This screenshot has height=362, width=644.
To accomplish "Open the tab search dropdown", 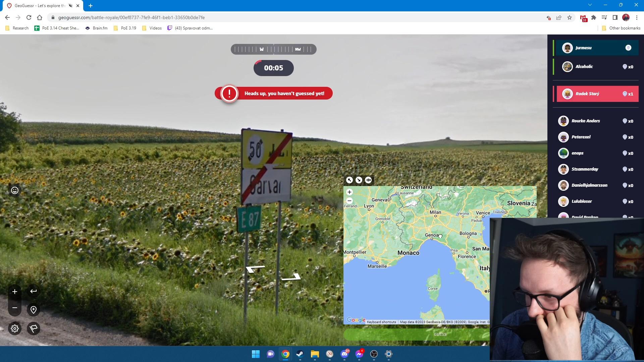I will pos(590,5).
